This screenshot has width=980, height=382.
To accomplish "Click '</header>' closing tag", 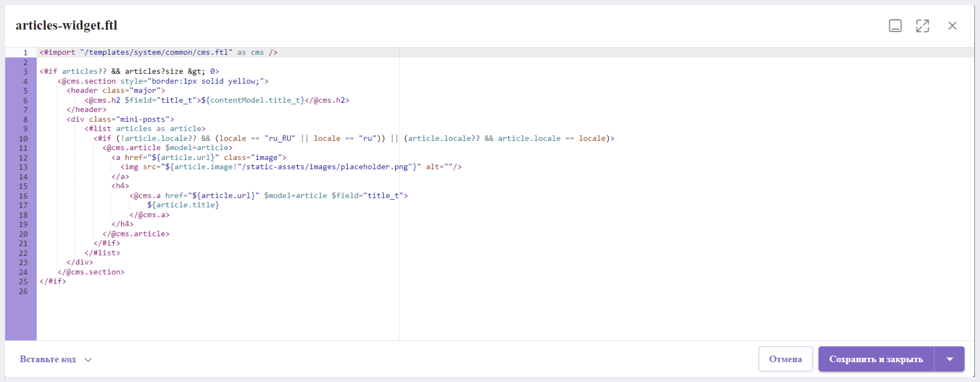I will click(x=87, y=110).
